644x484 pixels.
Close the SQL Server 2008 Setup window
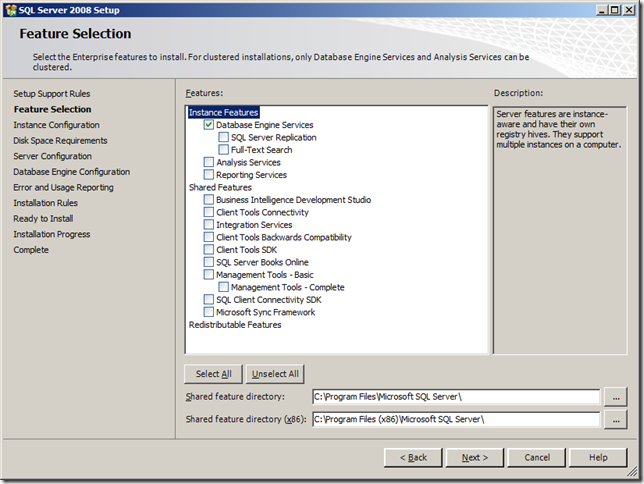point(629,10)
